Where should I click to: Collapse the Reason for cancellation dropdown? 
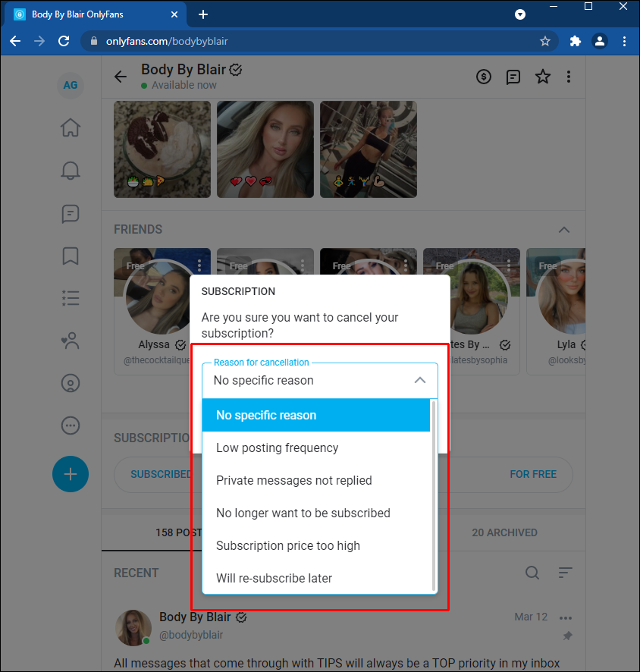(x=420, y=380)
